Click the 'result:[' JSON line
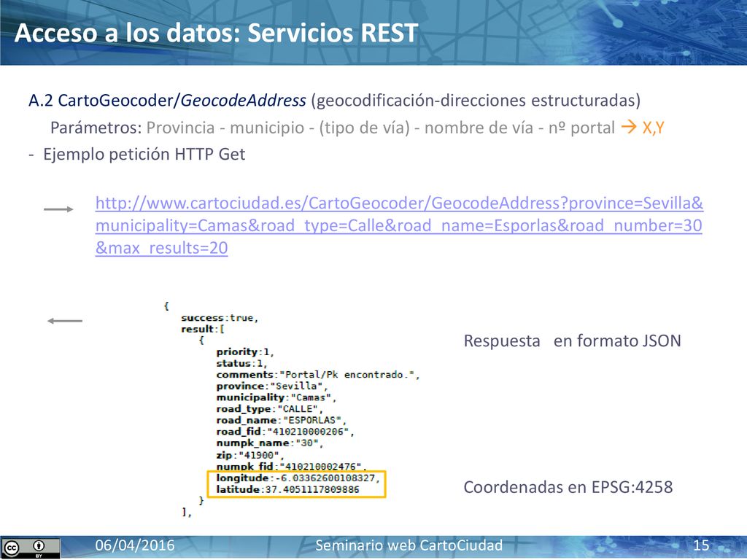Screen dimensions: 747x560 pos(203,329)
